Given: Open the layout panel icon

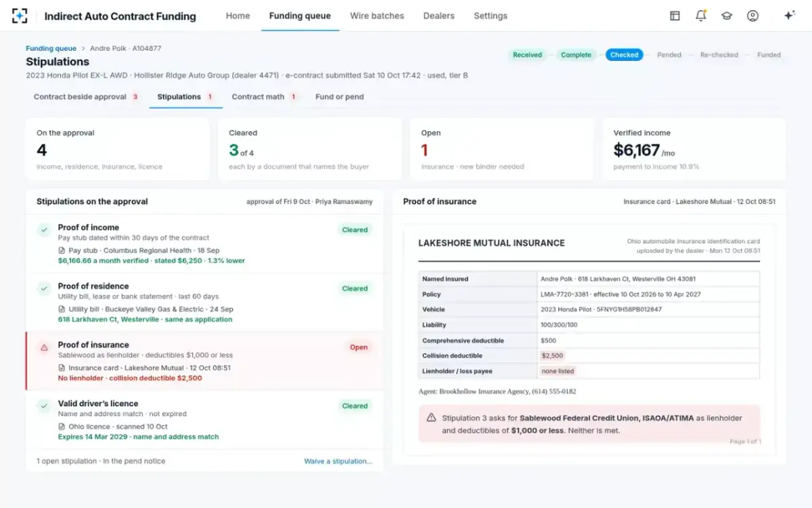Looking at the screenshot, I should [675, 16].
